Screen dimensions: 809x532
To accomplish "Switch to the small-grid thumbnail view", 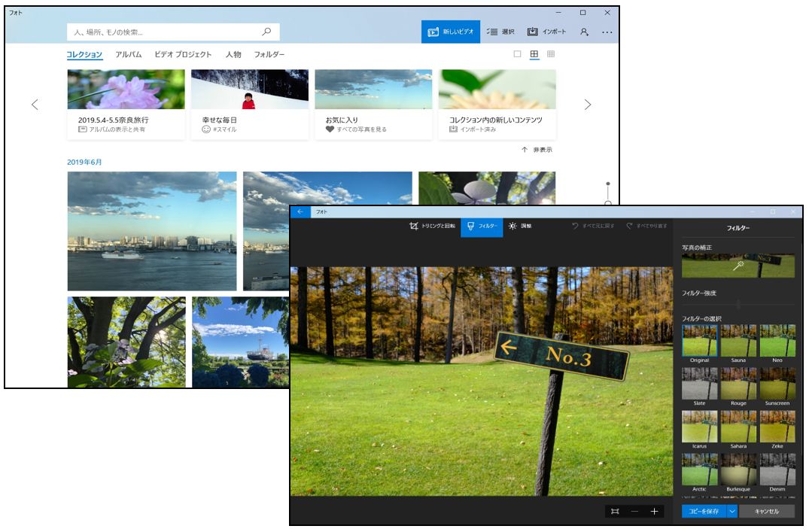I will tap(551, 54).
